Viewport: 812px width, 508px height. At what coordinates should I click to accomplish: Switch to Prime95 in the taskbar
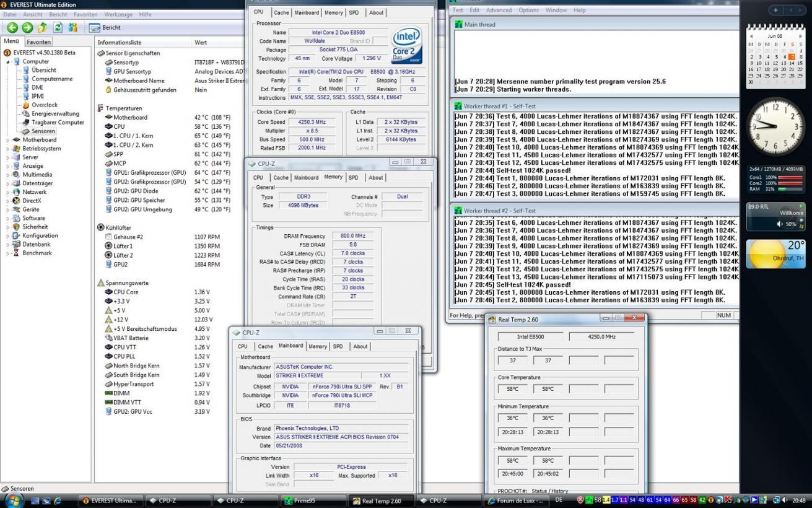[x=313, y=501]
